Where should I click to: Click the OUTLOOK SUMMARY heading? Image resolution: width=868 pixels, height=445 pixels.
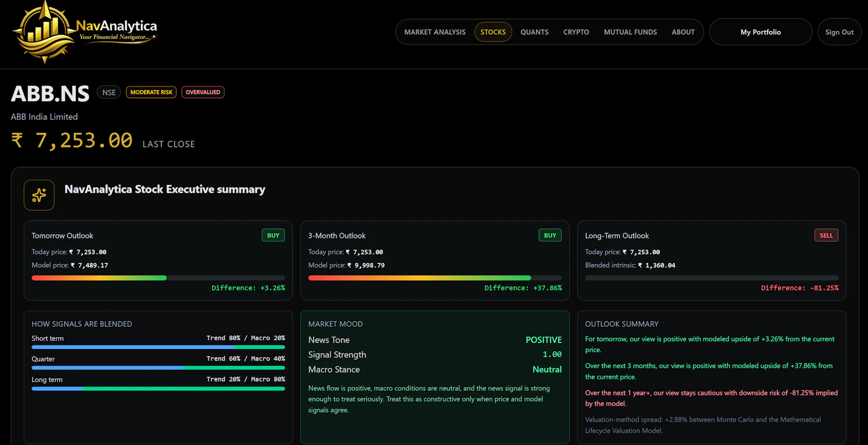click(622, 324)
